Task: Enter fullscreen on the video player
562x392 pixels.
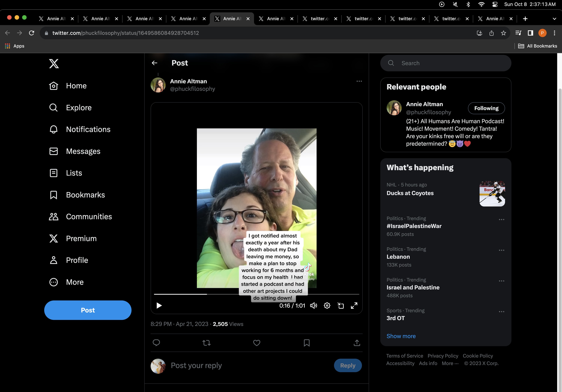Action: pos(354,306)
